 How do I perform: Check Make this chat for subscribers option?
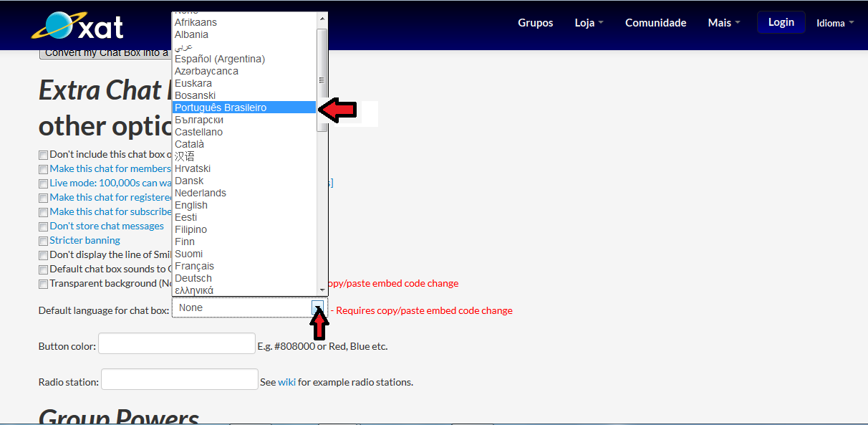(x=44, y=212)
